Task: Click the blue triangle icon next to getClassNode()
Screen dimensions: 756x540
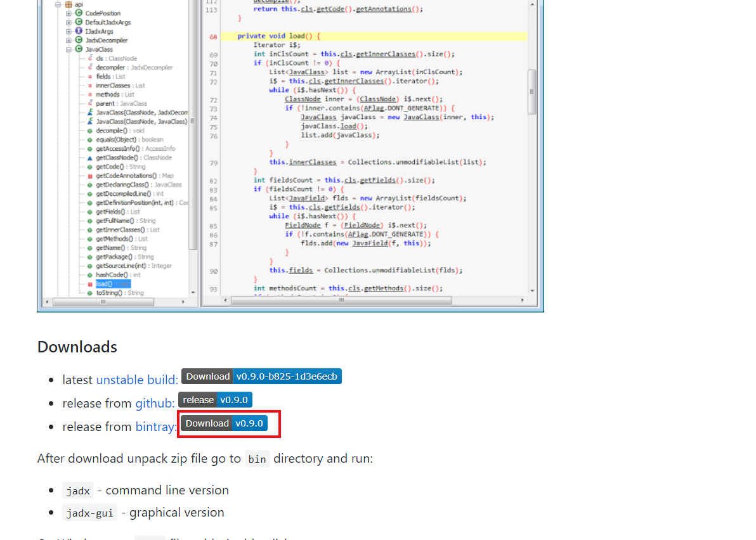Action: coord(89,158)
